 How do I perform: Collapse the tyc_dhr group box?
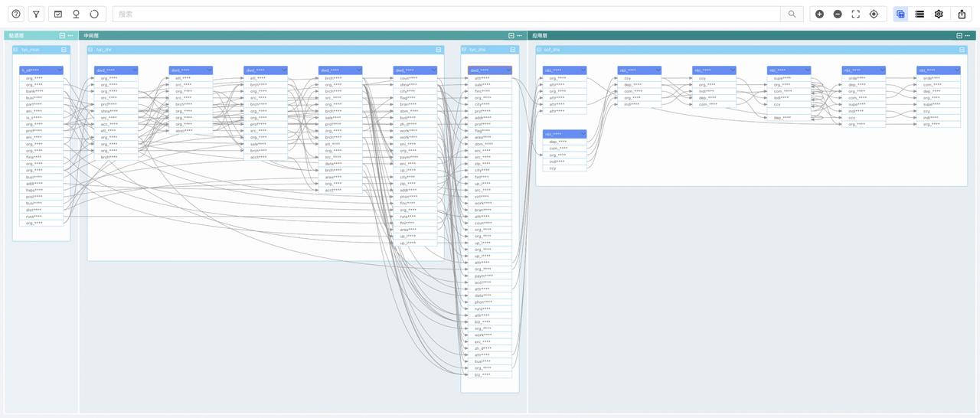pyautogui.click(x=439, y=49)
